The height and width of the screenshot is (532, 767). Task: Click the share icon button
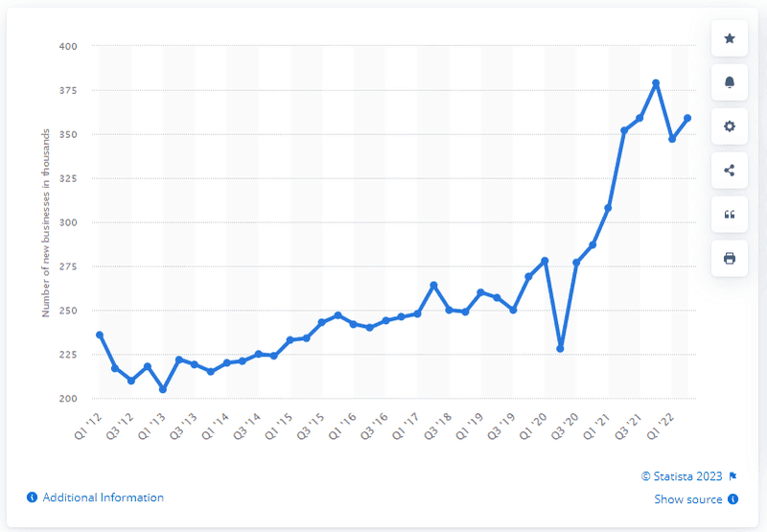730,171
